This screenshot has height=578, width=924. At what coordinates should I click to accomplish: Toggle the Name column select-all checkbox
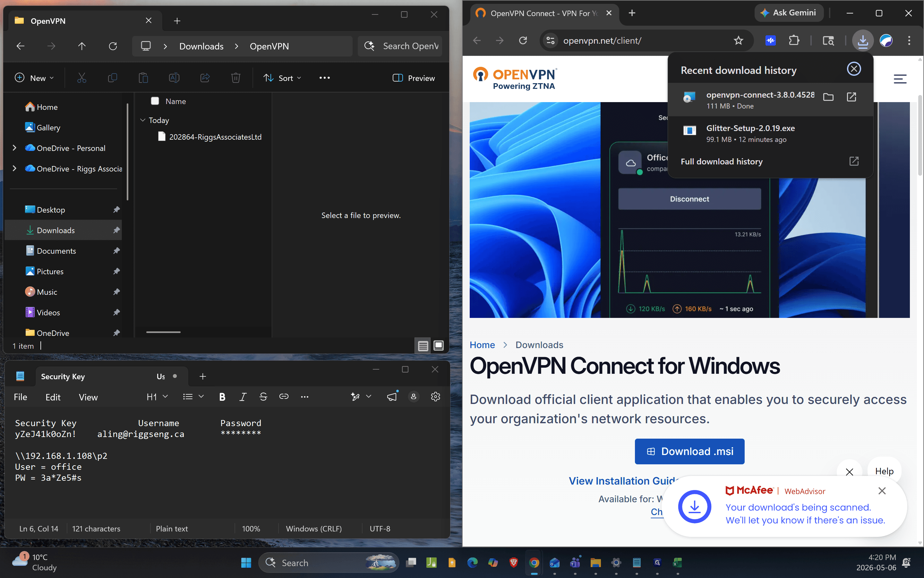pyautogui.click(x=155, y=101)
